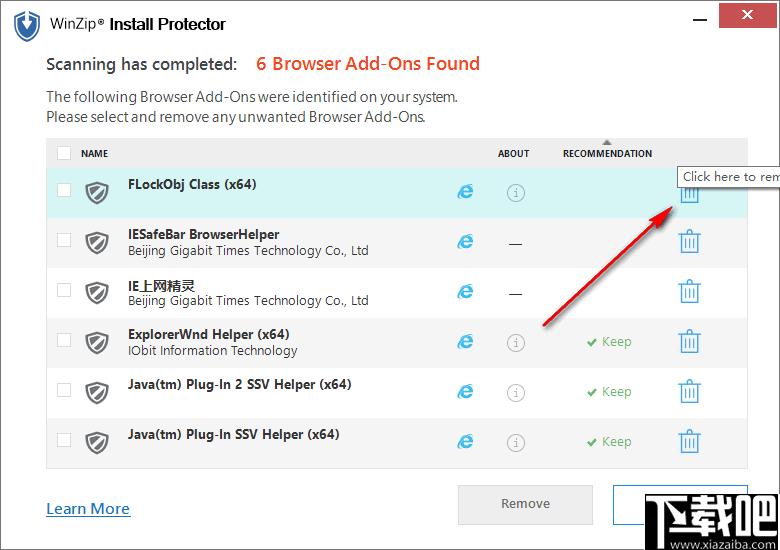Click the NAME column header
The image size is (780, 550).
(95, 154)
